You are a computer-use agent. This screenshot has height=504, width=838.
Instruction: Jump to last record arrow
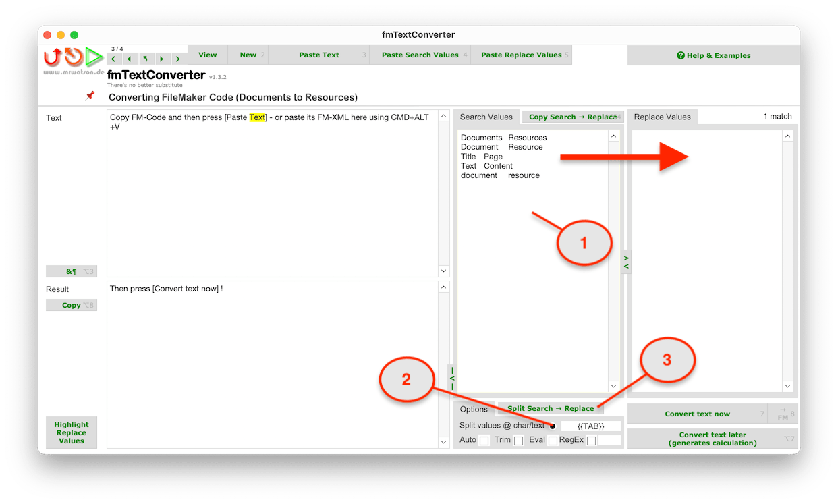pyautogui.click(x=177, y=59)
